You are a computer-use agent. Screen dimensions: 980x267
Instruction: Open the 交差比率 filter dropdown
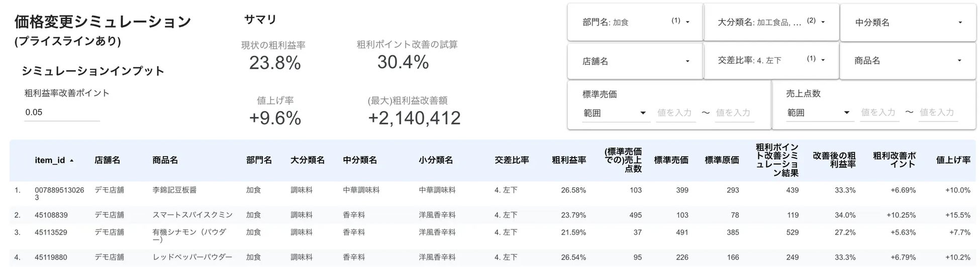pyautogui.click(x=771, y=60)
